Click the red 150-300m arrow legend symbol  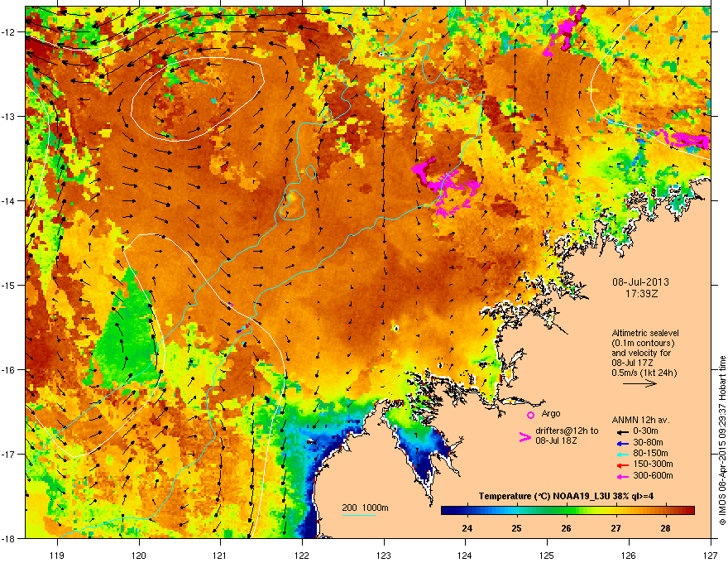[623, 465]
